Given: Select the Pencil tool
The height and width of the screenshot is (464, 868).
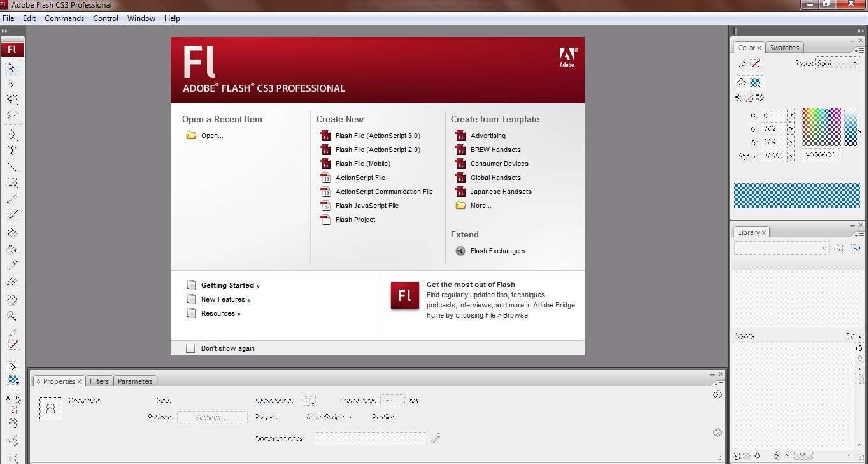Looking at the screenshot, I should coord(12,199).
